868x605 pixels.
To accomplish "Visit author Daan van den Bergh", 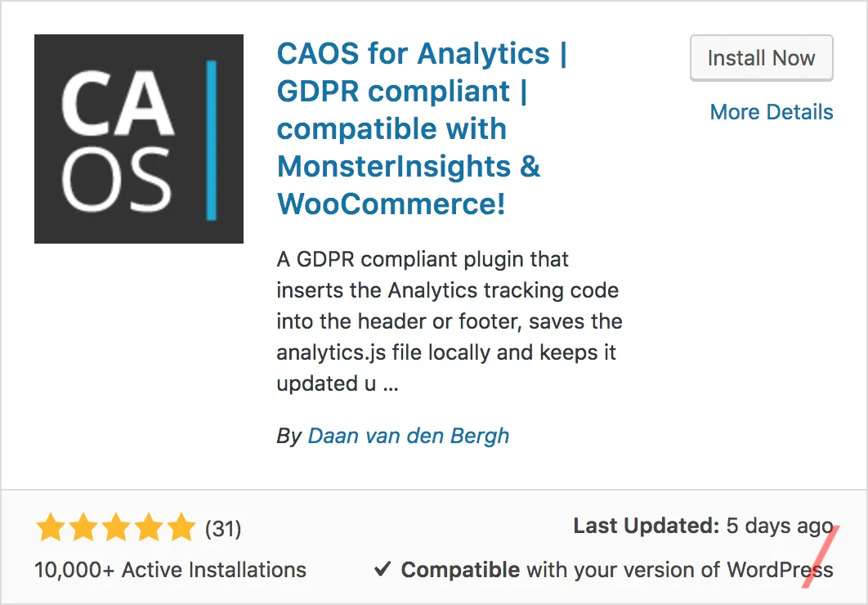I will (x=408, y=436).
